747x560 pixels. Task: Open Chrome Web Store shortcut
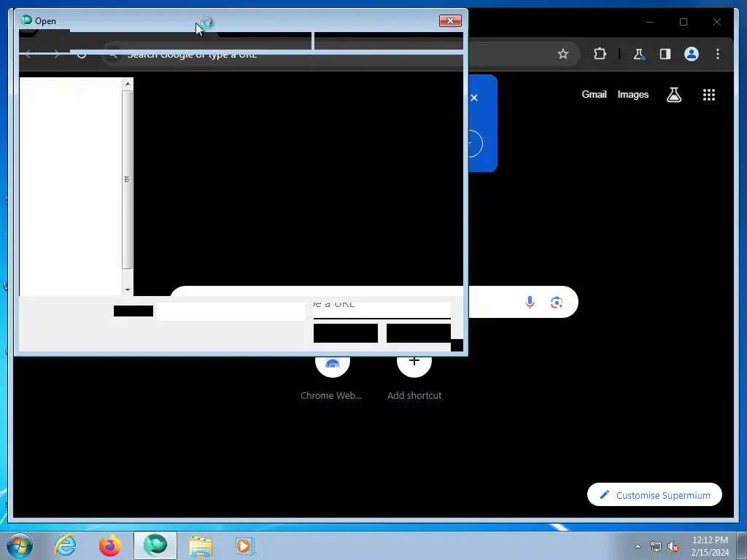tap(332, 378)
